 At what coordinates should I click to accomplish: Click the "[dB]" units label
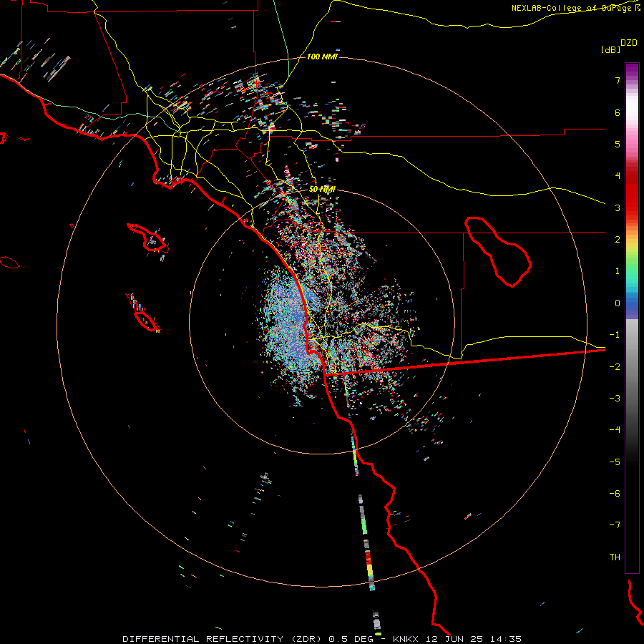(610, 49)
